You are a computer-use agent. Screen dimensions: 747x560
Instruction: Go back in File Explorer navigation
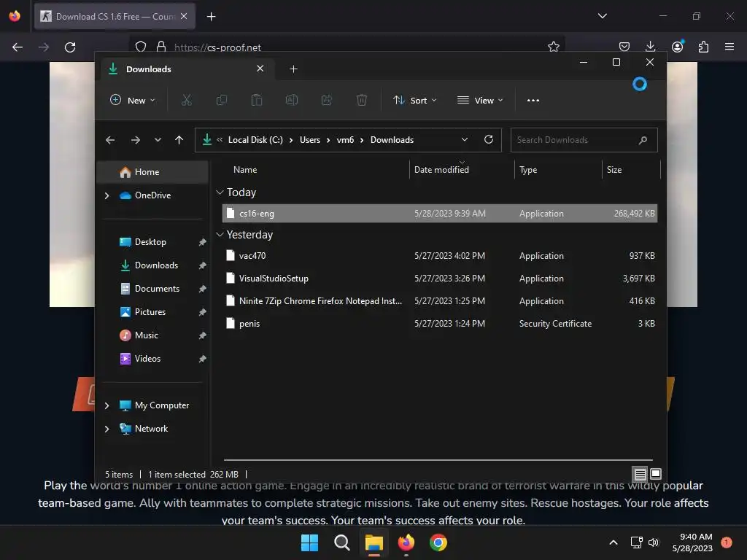click(110, 140)
